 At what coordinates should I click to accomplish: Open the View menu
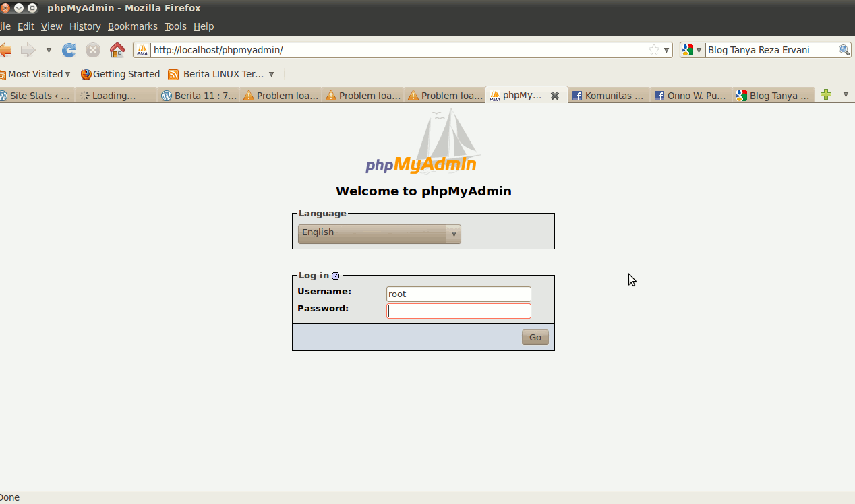[51, 26]
